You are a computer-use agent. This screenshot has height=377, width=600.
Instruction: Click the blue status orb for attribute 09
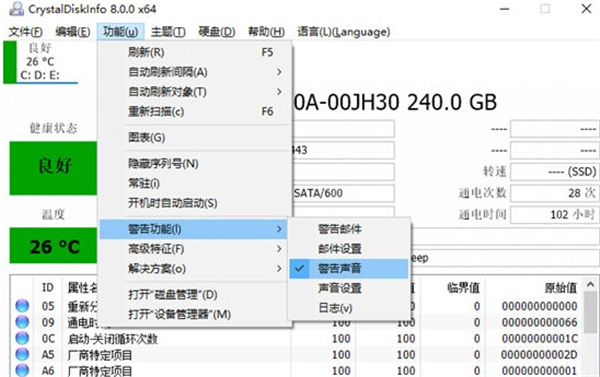(x=22, y=322)
